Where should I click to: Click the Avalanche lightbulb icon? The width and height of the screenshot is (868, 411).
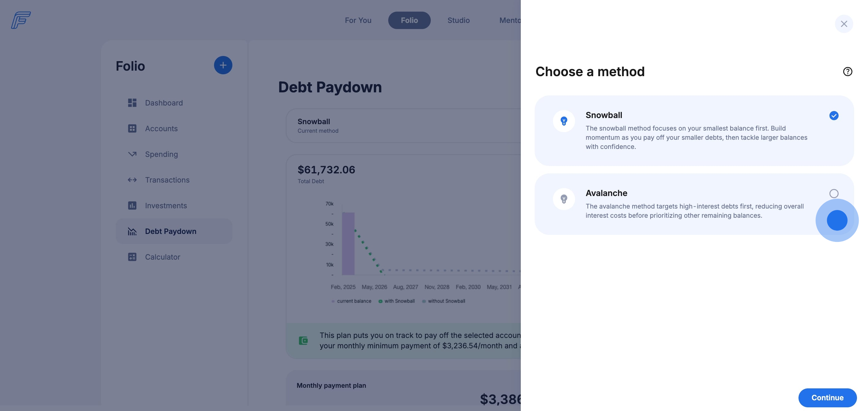pyautogui.click(x=563, y=199)
